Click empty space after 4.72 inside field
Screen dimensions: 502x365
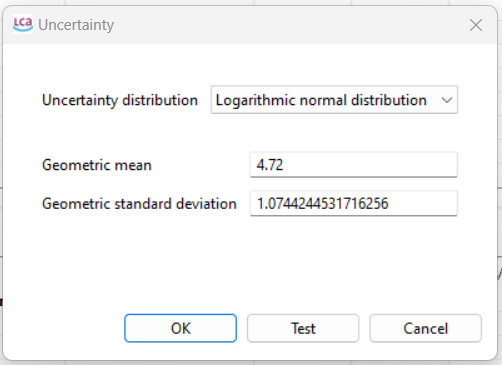(x=370, y=165)
